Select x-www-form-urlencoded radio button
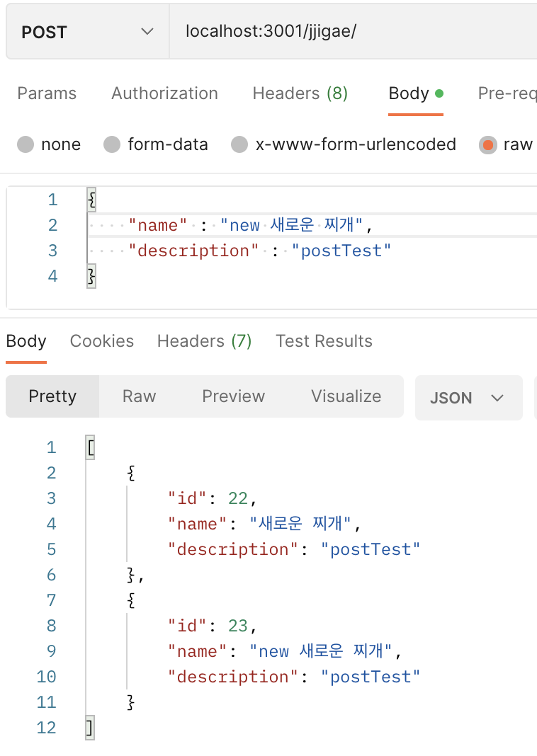 (239, 144)
